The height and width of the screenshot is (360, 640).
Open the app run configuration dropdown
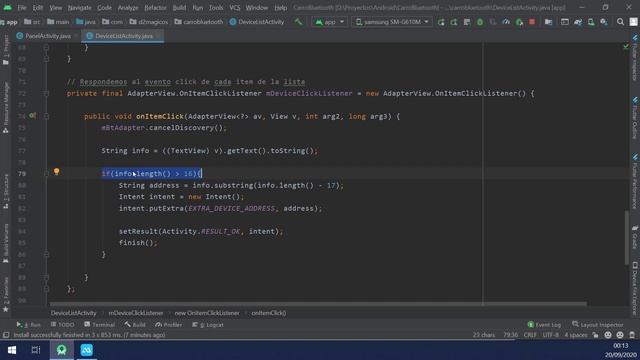(x=329, y=22)
